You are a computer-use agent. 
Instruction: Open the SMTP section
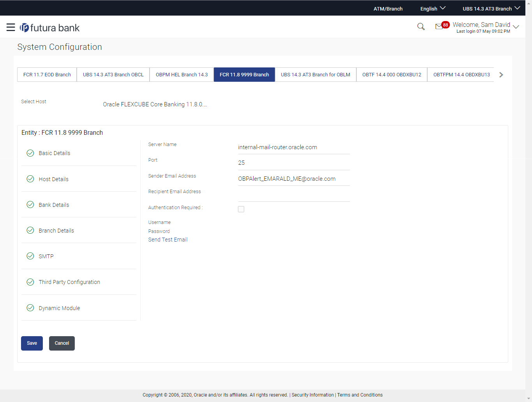[x=79, y=256]
